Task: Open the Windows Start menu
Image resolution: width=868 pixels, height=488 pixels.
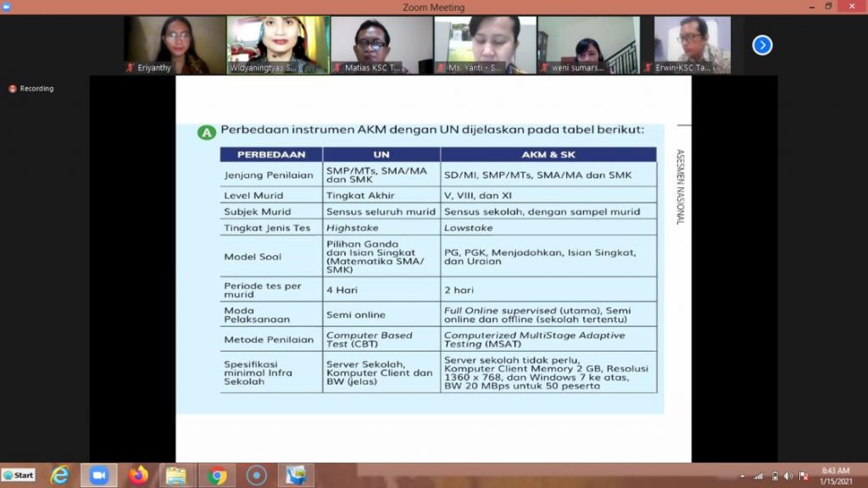Action: point(19,475)
